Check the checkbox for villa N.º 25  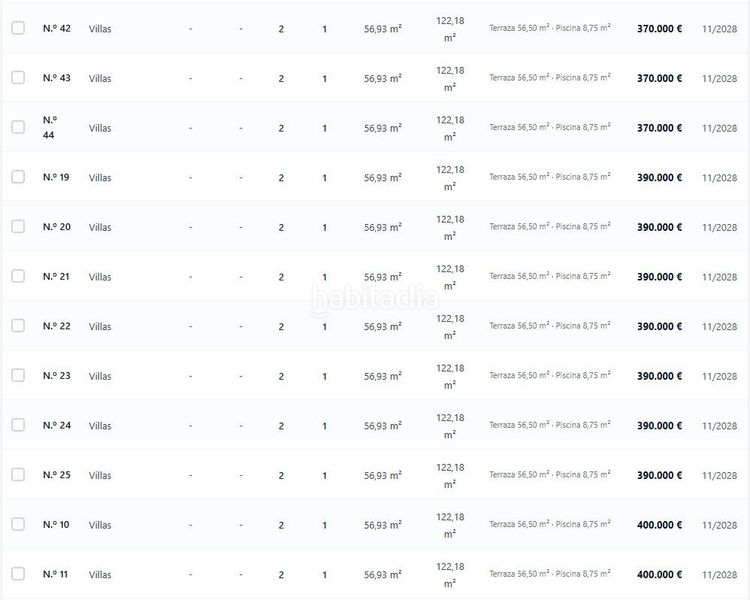click(18, 475)
